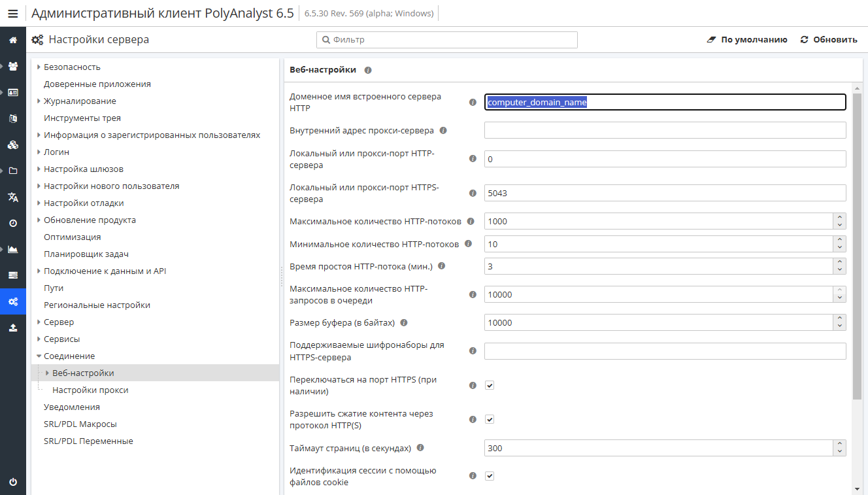Image resolution: width=868 pixels, height=495 pixels.
Task: Decrease Размер буфера value
Action: point(840,326)
